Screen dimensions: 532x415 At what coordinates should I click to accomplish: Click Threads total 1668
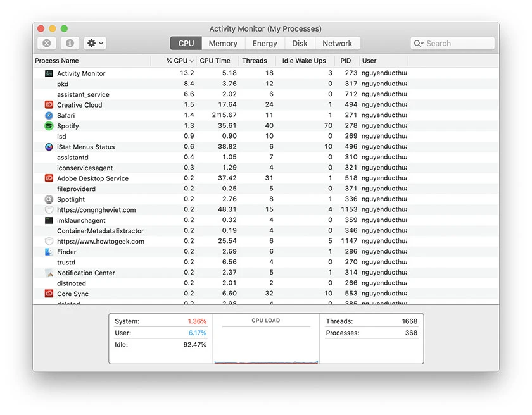click(410, 321)
